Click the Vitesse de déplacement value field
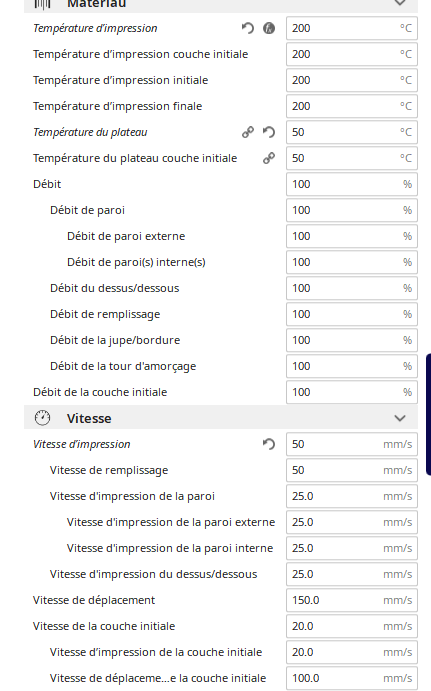The image size is (431, 691). (x=352, y=600)
